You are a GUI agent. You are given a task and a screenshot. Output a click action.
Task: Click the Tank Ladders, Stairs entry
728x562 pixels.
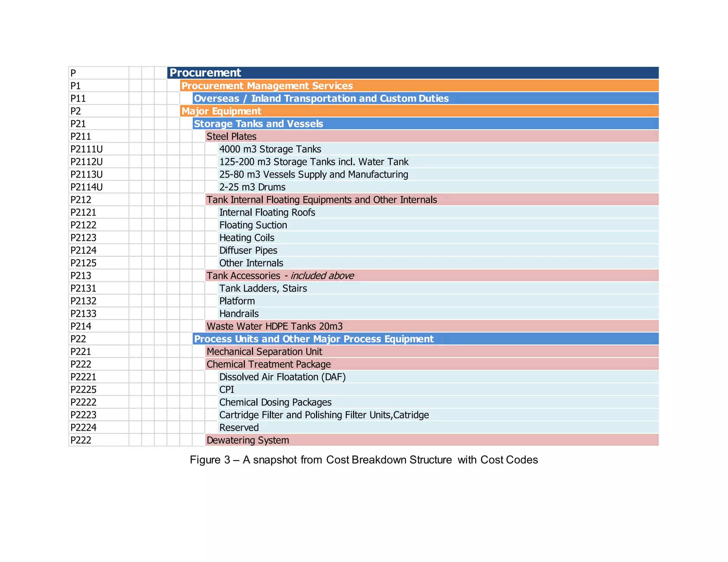(438, 288)
